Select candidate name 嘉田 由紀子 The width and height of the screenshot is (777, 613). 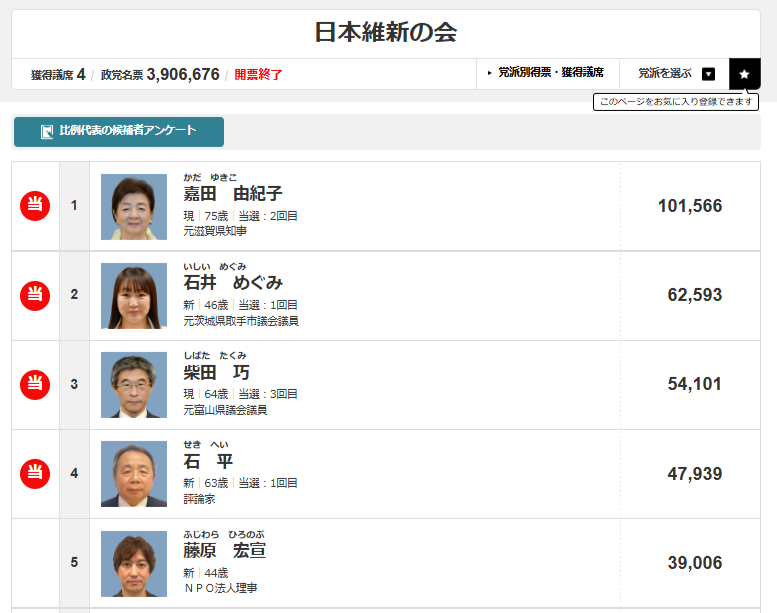233,193
